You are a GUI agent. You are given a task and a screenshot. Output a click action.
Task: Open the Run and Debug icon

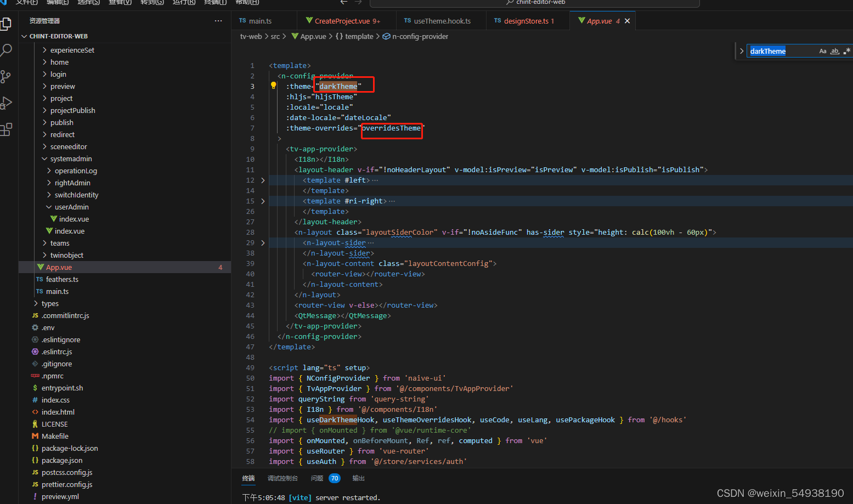pyautogui.click(x=6, y=103)
